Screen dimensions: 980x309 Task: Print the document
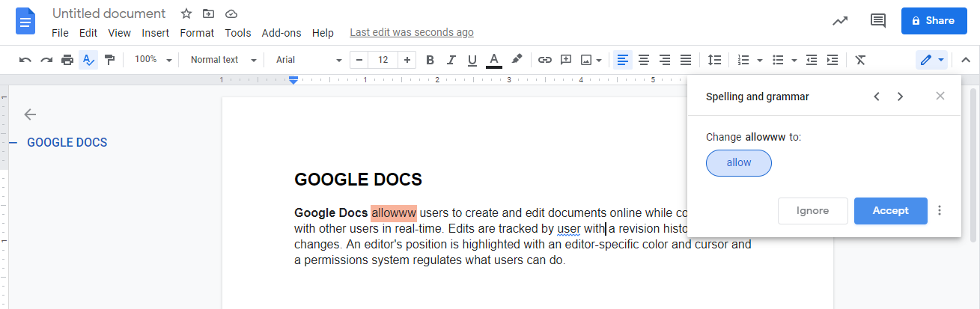67,60
